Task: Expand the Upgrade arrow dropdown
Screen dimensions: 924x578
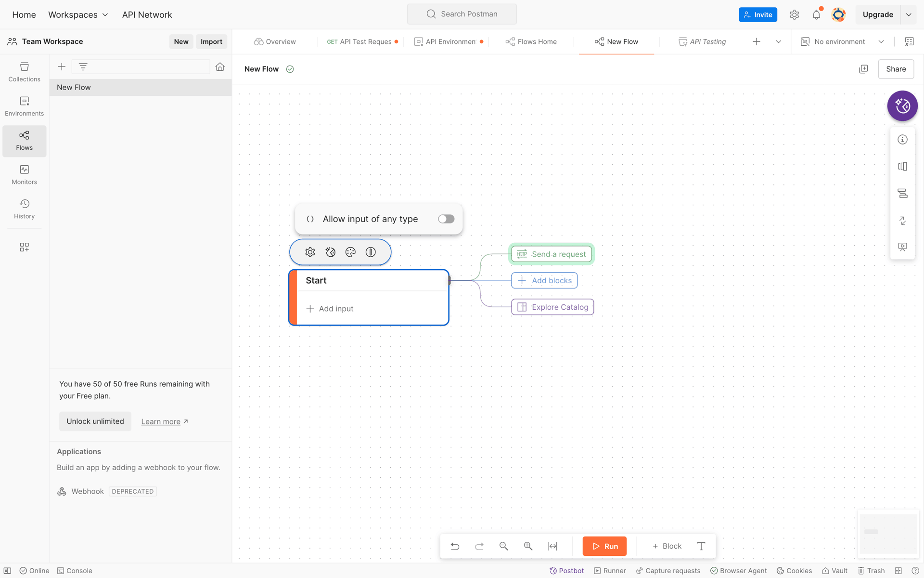Action: pyautogui.click(x=909, y=15)
